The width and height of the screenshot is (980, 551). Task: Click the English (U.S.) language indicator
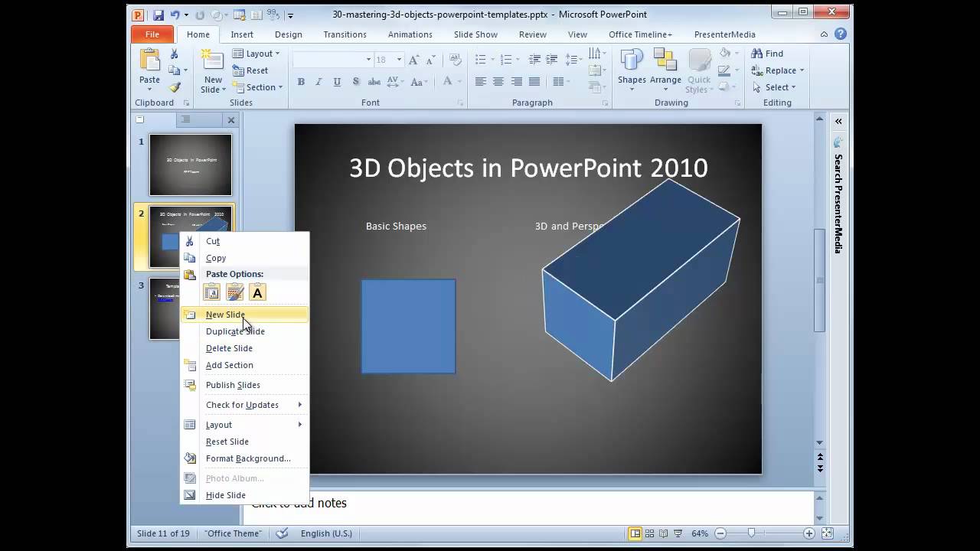pos(326,533)
